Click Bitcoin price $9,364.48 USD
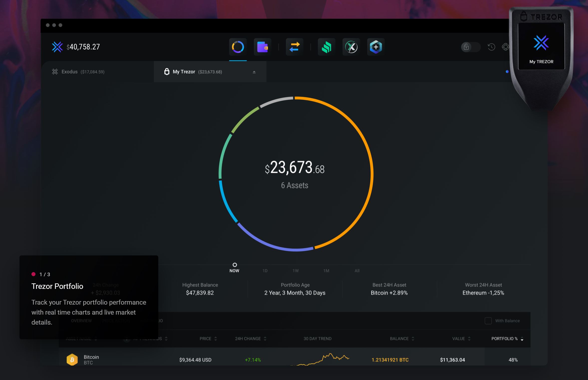Image resolution: width=588 pixels, height=380 pixels. tap(195, 360)
